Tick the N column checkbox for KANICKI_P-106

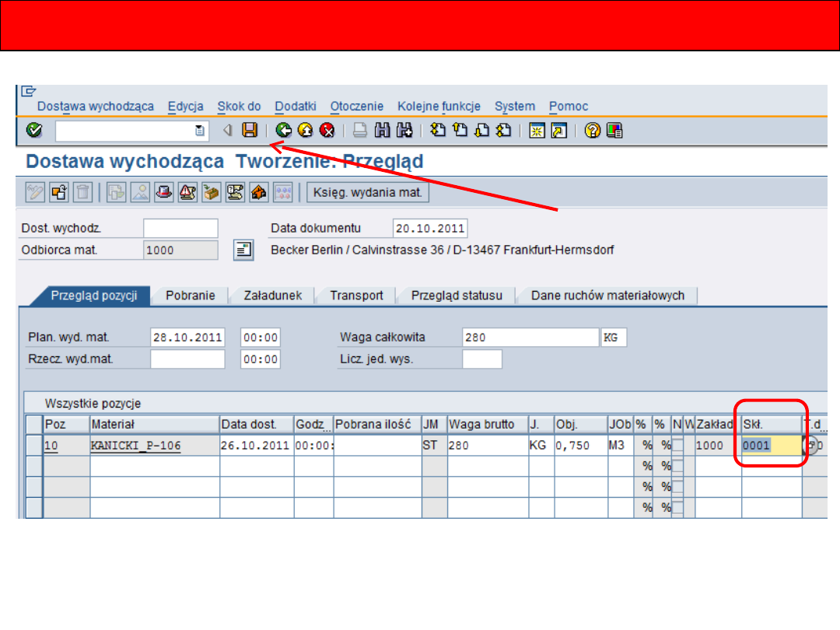click(x=677, y=446)
